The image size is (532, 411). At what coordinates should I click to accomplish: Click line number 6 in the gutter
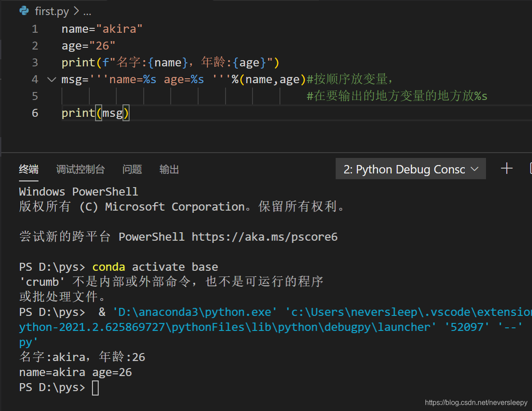[x=35, y=113]
